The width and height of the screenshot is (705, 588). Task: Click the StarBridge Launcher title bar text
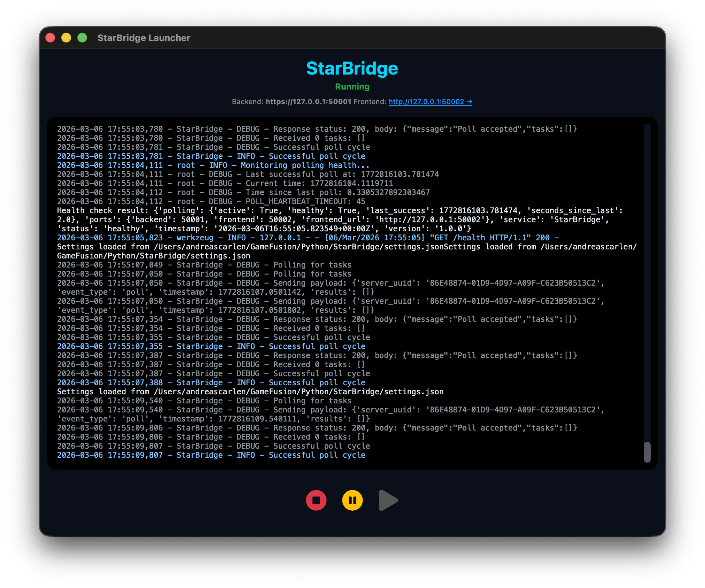point(144,38)
